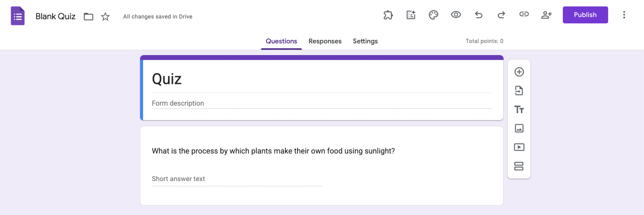Customize the theme with the palette icon
Image resolution: width=644 pixels, height=215 pixels.
click(434, 15)
